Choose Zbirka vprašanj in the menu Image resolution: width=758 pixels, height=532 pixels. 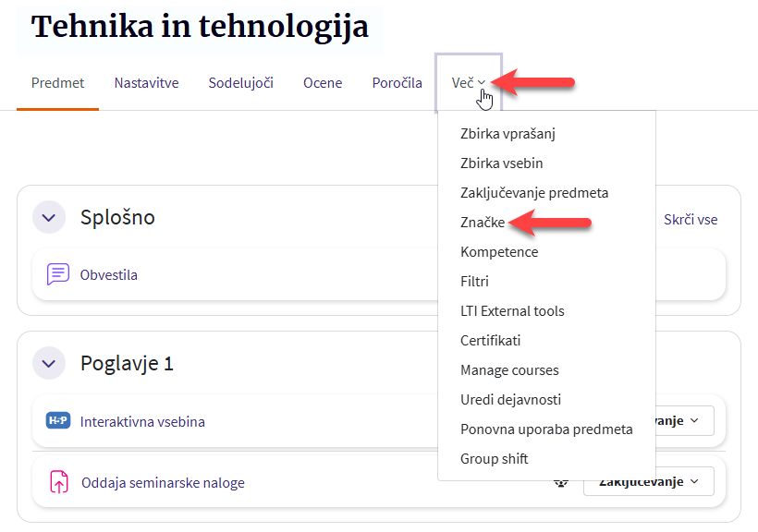click(507, 133)
